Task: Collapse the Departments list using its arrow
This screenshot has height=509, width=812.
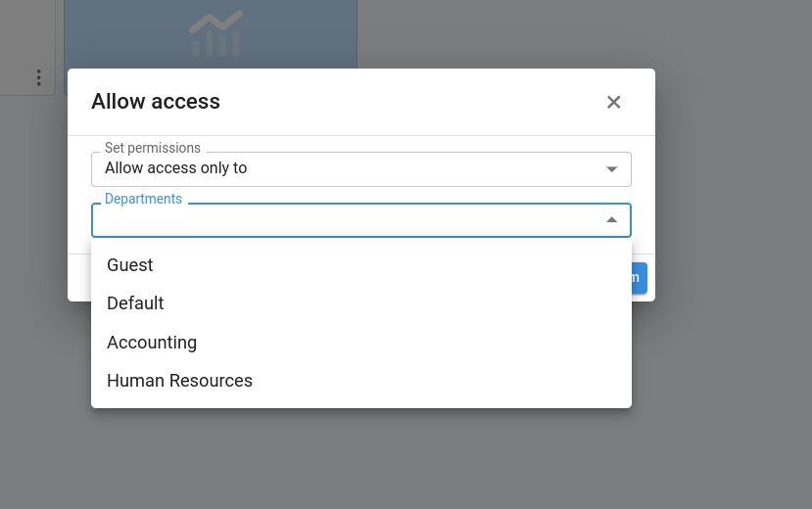Action: coord(611,220)
